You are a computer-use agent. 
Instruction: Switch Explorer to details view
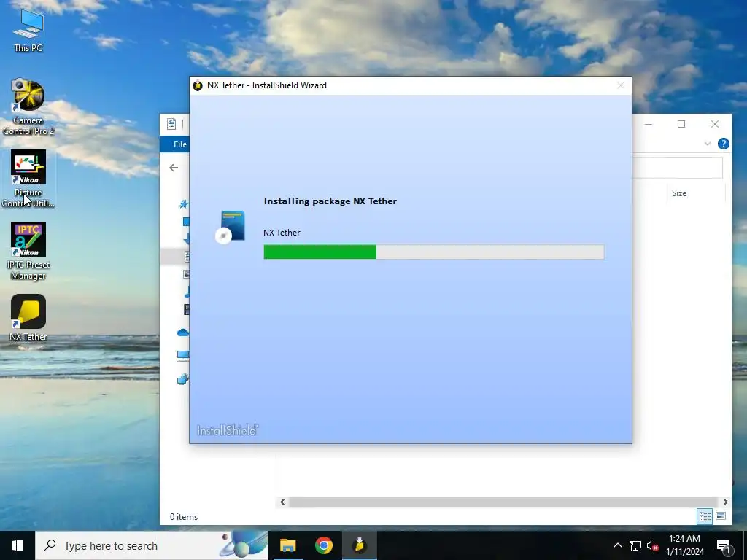[x=705, y=516]
